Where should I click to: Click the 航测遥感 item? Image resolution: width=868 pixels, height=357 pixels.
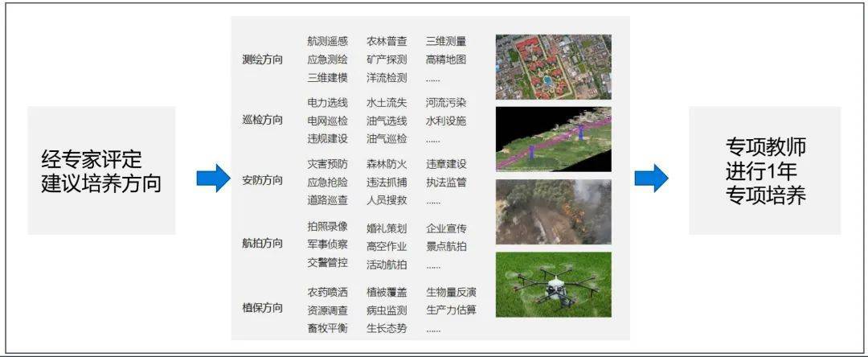pos(328,41)
